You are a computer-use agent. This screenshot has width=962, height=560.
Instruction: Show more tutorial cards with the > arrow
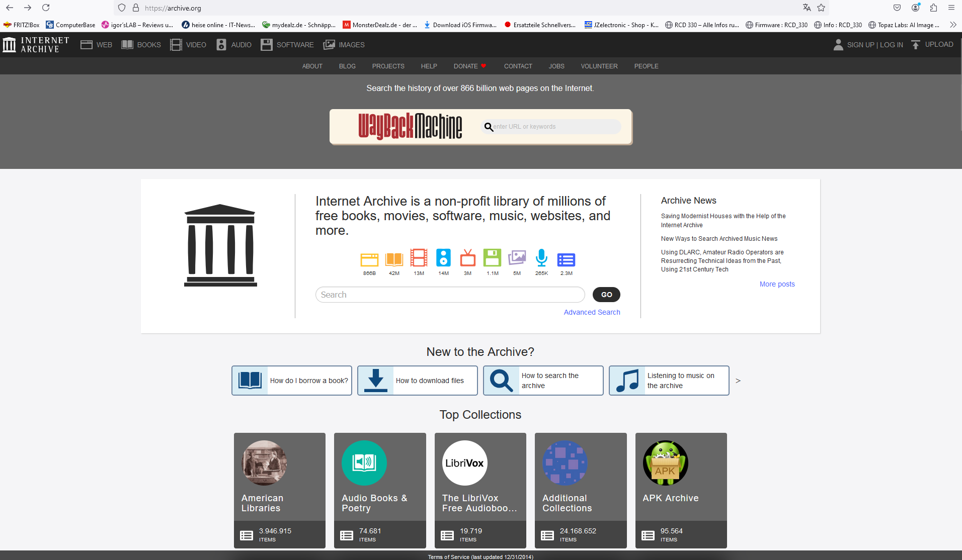[738, 381]
